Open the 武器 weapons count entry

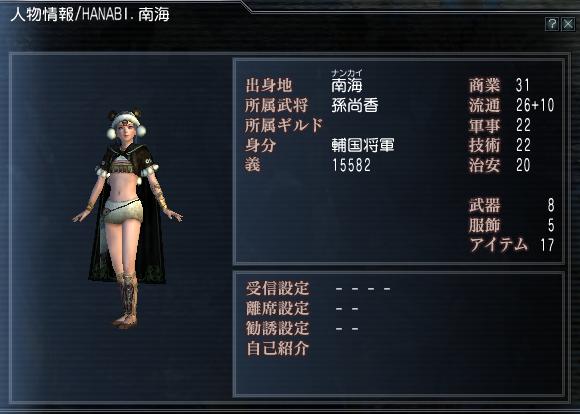pos(512,205)
